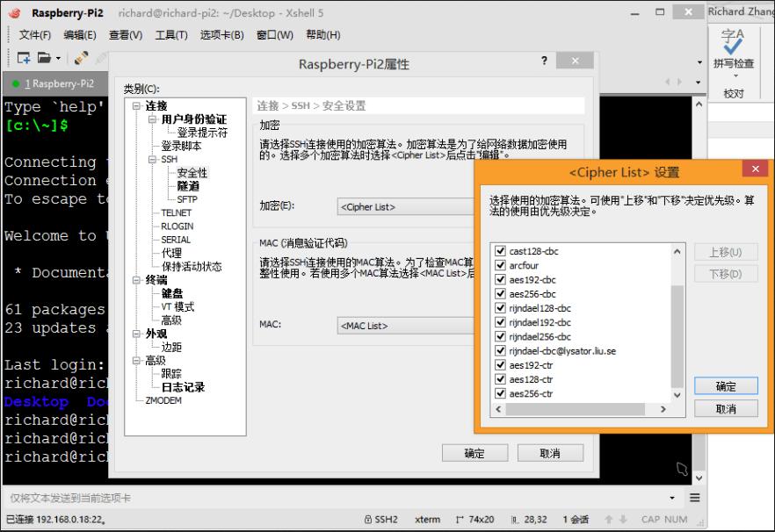This screenshot has height=532, width=775.
Task: Click the spell check icon in the right ribbon
Action: (x=733, y=42)
